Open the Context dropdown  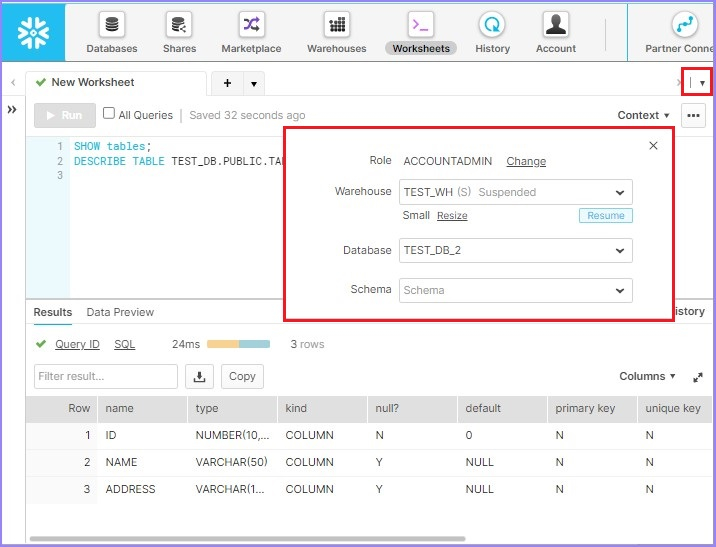[x=643, y=115]
